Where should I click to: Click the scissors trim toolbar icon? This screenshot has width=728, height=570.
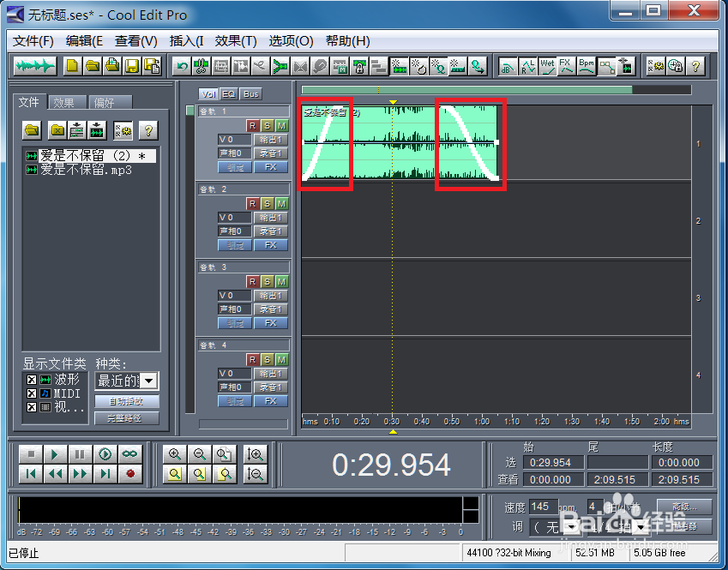click(201, 66)
